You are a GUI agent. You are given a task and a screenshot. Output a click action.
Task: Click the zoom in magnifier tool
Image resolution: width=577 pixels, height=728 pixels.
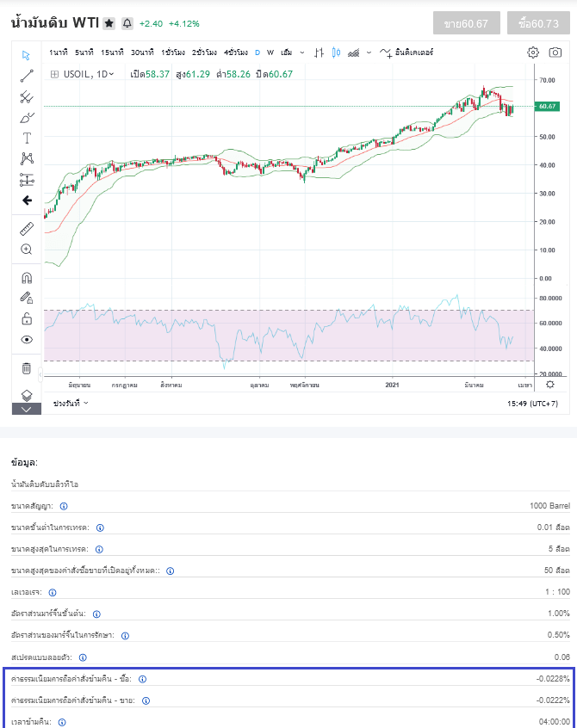click(27, 250)
